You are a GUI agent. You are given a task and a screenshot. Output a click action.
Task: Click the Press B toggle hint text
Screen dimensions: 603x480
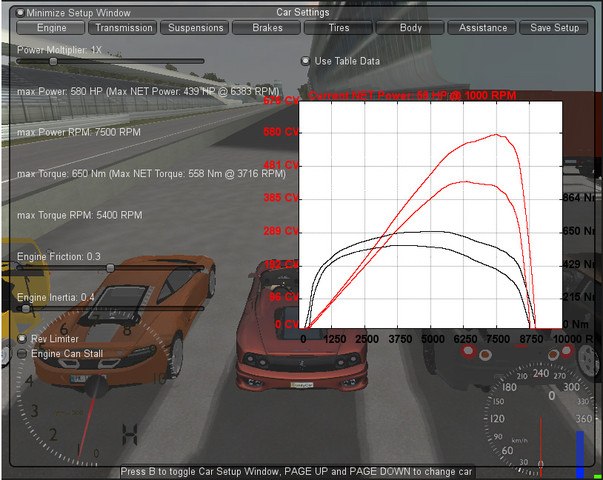296,472
